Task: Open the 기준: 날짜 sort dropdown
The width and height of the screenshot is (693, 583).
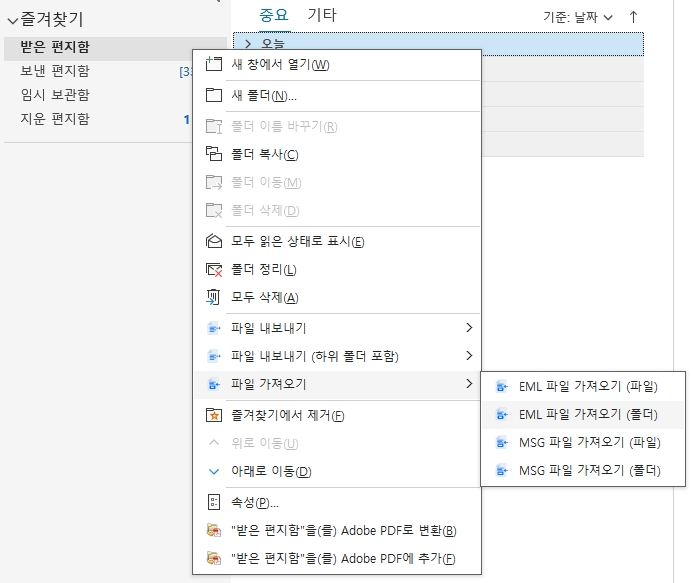Action: click(578, 17)
